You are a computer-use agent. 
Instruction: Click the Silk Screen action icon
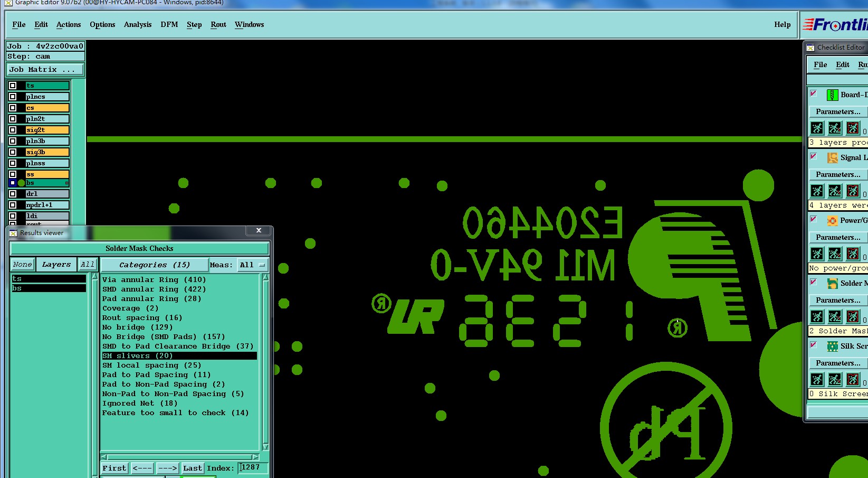[832, 346]
